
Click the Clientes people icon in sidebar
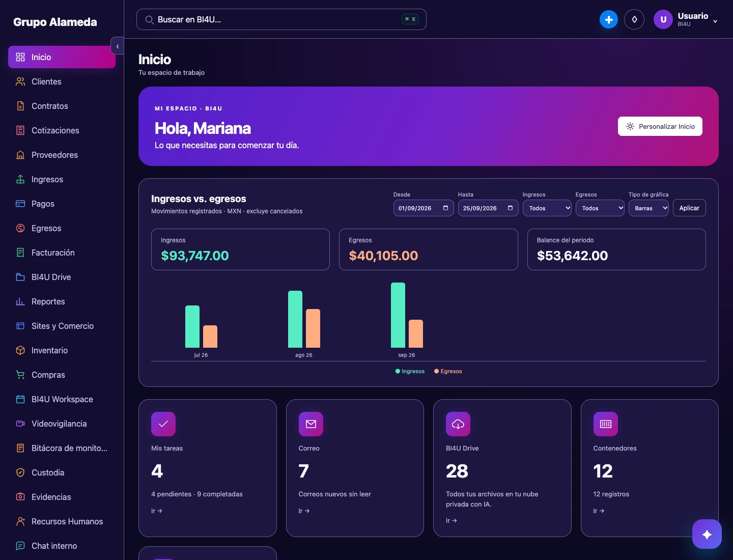click(20, 81)
